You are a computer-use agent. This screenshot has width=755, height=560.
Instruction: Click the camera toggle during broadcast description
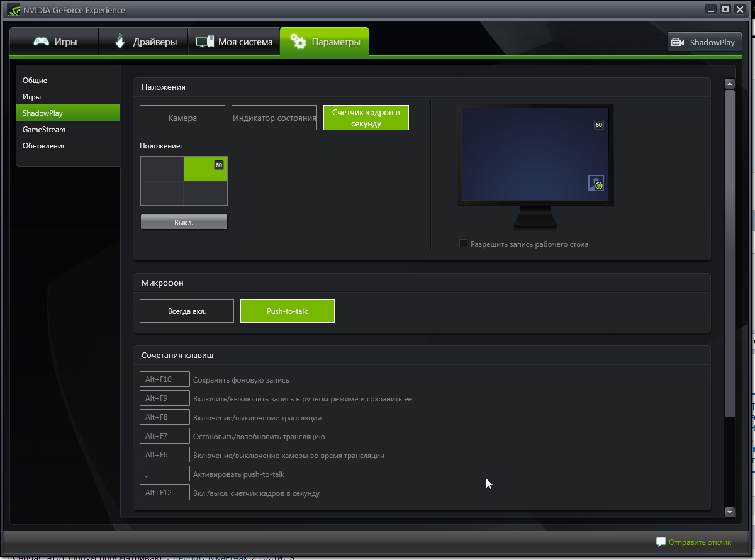click(289, 456)
